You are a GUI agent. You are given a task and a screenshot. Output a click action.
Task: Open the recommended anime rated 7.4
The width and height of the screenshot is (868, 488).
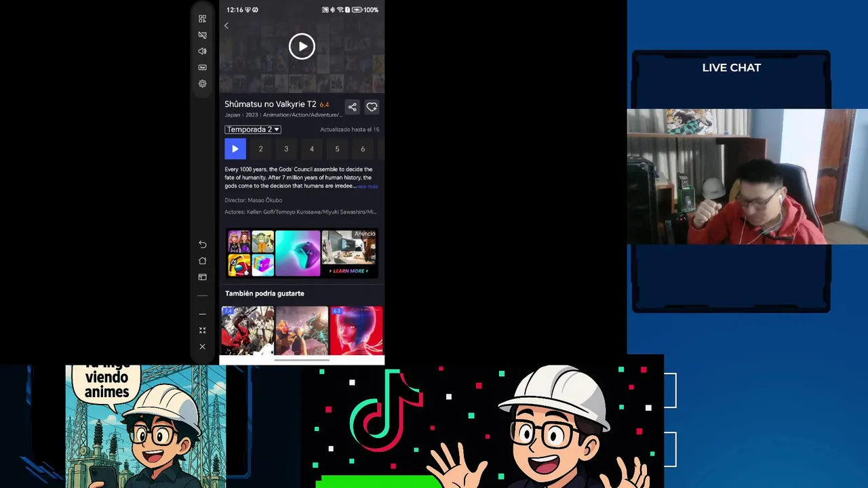(248, 331)
